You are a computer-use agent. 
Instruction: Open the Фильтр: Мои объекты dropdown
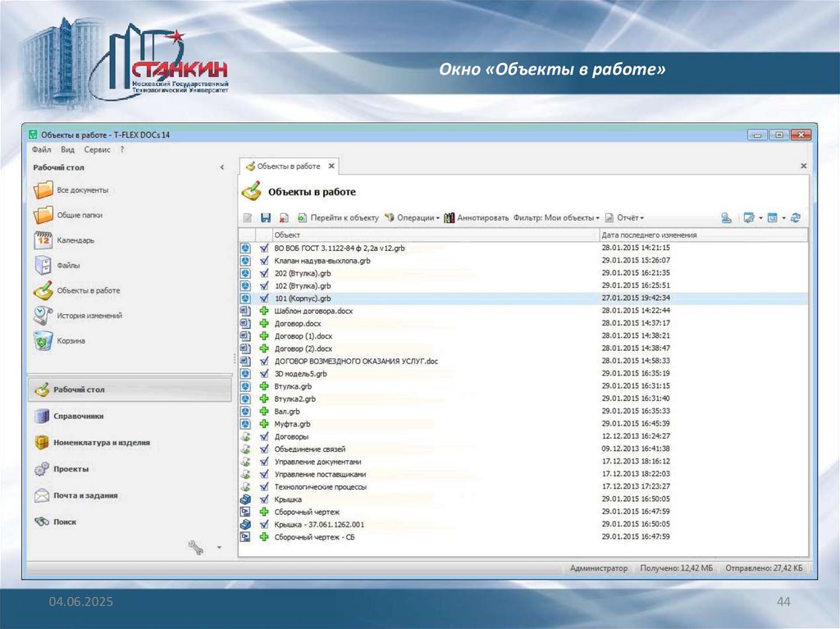click(555, 218)
